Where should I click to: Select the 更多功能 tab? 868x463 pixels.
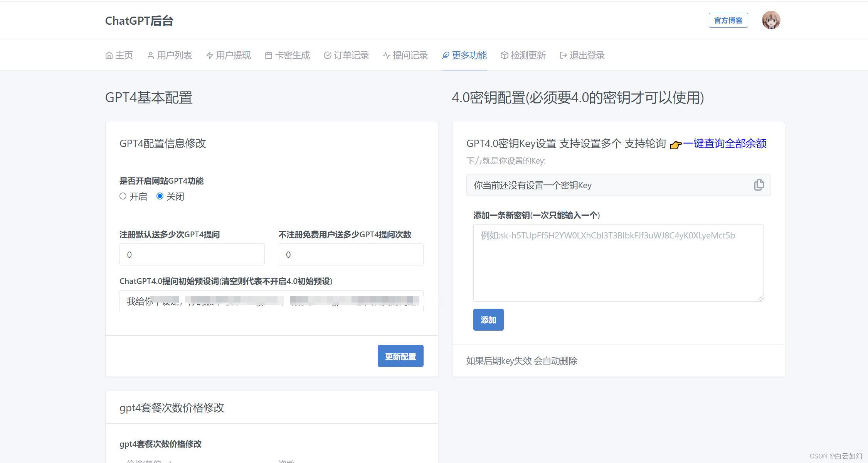coord(464,55)
